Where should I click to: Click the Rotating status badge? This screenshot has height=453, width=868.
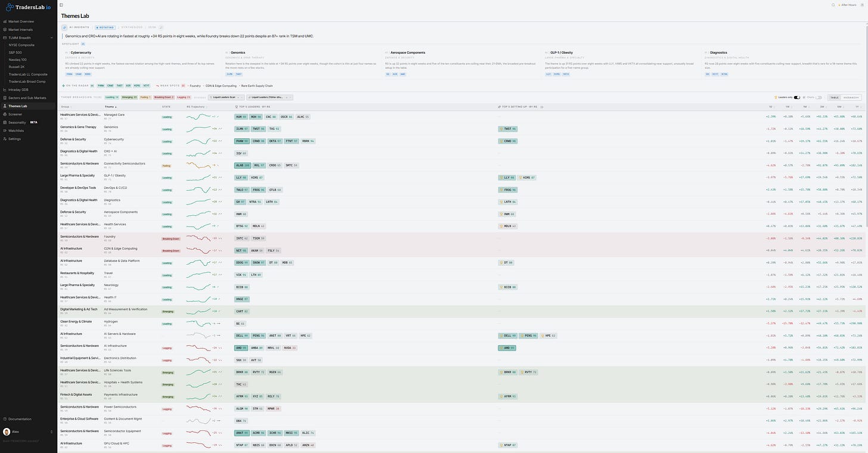(105, 27)
